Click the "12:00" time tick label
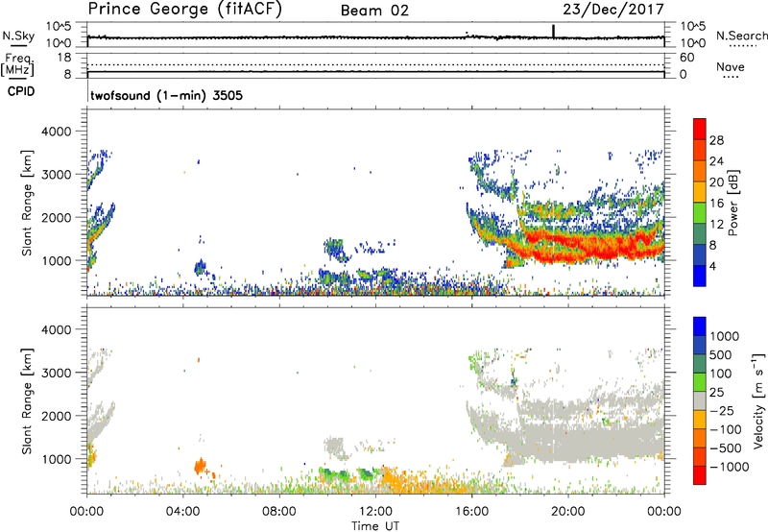Image resolution: width=768 pixels, height=532 pixels. coord(375,512)
